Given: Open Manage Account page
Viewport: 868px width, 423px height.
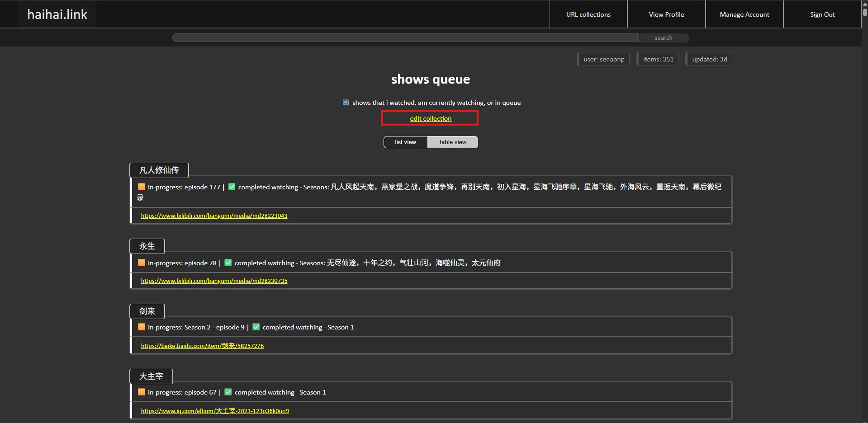Looking at the screenshot, I should [744, 14].
